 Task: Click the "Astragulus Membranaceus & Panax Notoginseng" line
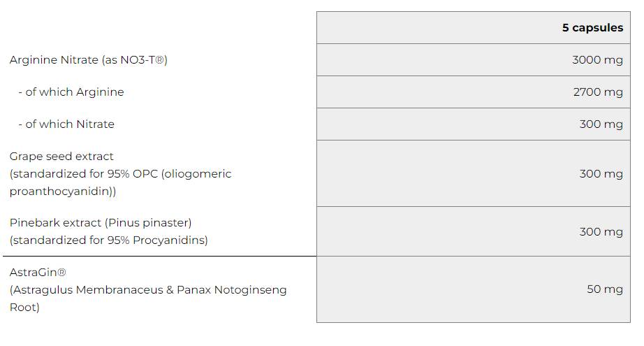pyautogui.click(x=148, y=290)
